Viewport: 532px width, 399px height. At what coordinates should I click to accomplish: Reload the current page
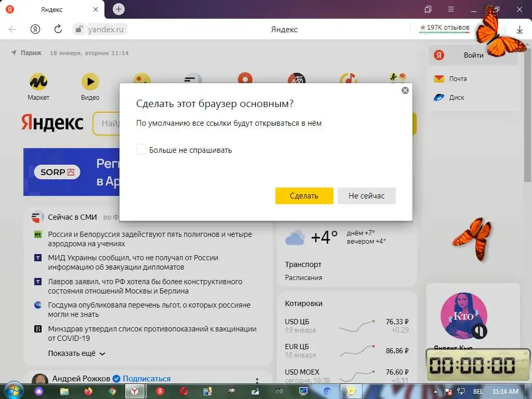tap(58, 29)
